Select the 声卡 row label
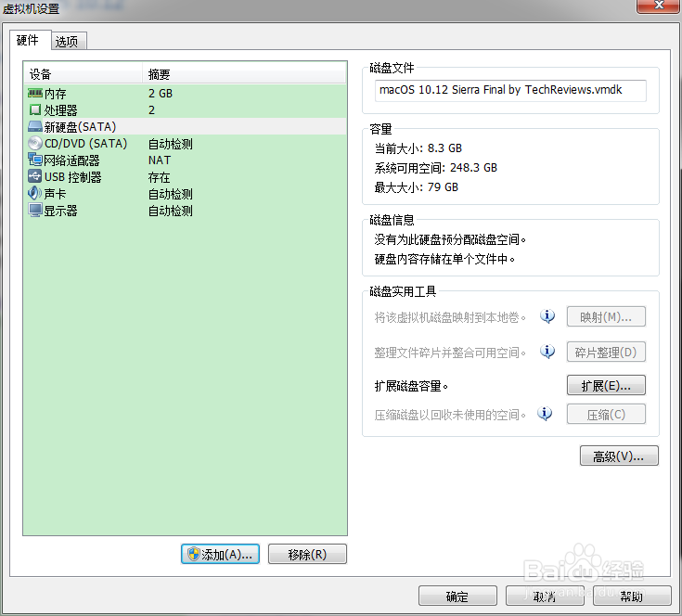This screenshot has width=682, height=616. point(56,194)
